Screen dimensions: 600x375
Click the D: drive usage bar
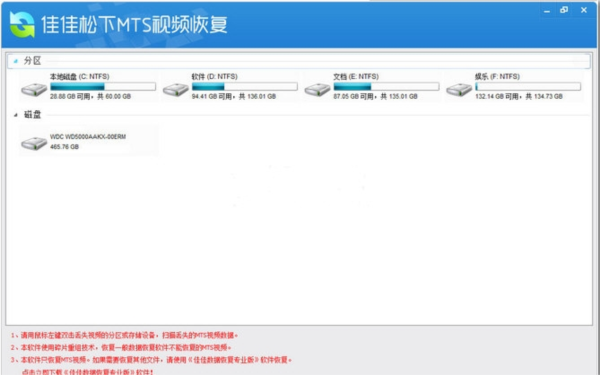pos(245,86)
